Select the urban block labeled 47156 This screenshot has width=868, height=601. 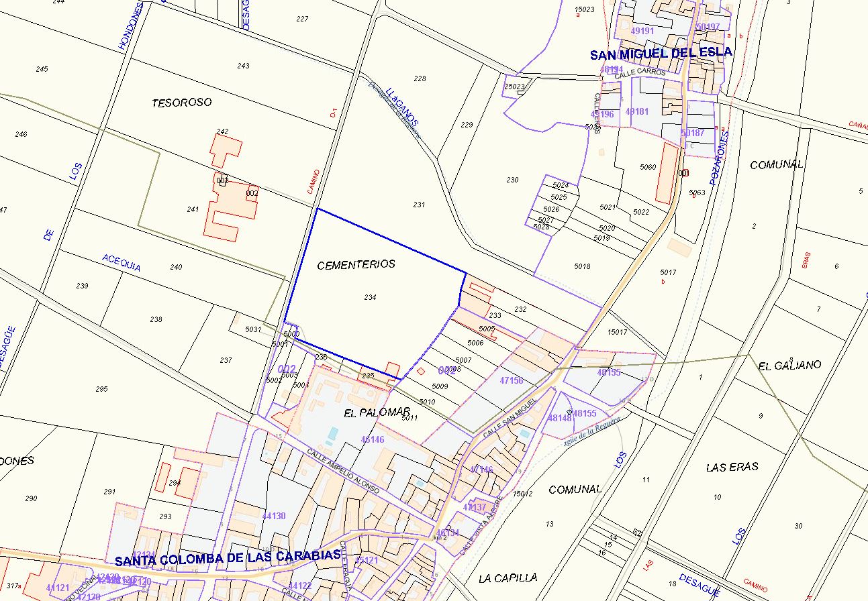pyautogui.click(x=512, y=380)
